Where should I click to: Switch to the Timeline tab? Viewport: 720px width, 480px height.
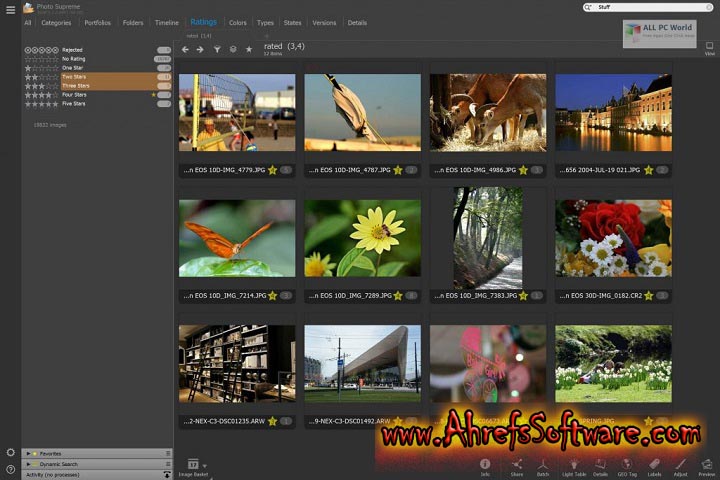point(167,23)
